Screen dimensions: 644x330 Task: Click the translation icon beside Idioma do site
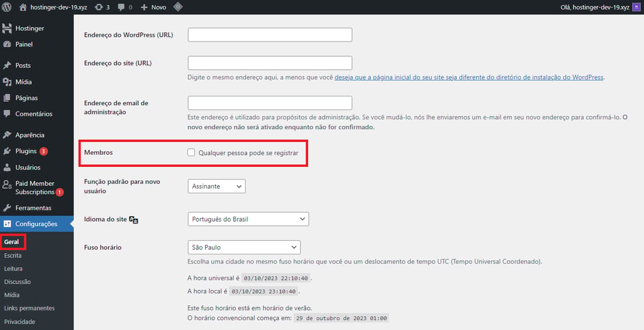133,220
